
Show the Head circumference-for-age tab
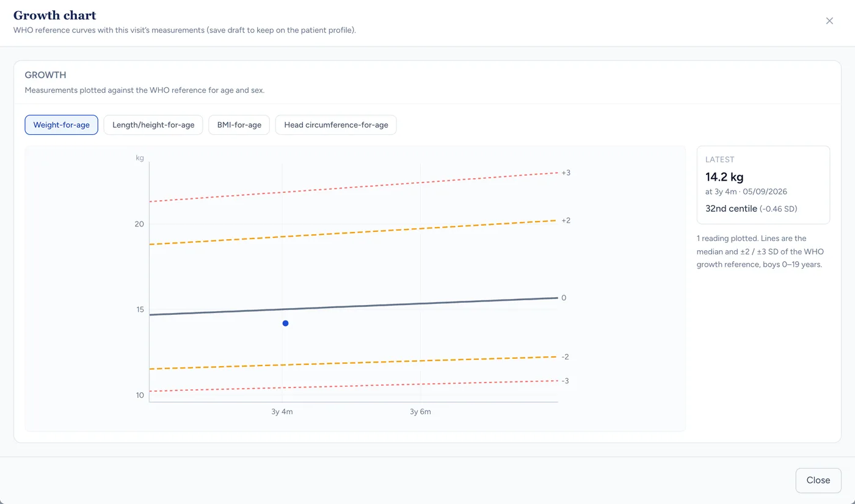[x=336, y=125]
